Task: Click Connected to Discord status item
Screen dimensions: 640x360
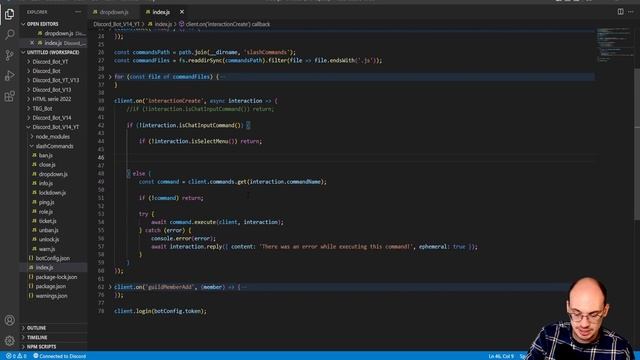Action: click(x=60, y=356)
